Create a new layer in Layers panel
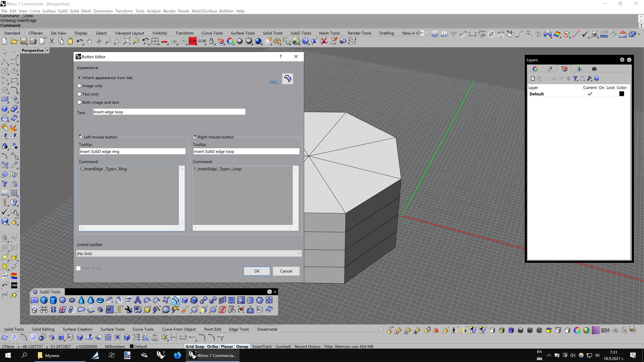The width and height of the screenshot is (644, 362). 533,78
